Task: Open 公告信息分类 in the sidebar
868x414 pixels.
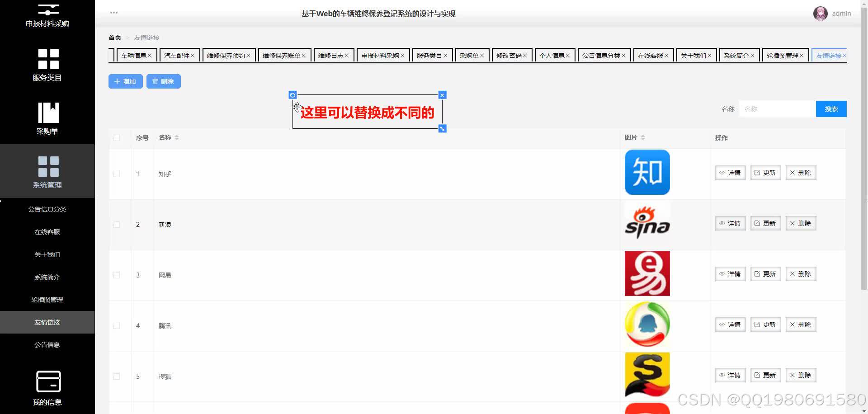Action: pyautogui.click(x=47, y=209)
